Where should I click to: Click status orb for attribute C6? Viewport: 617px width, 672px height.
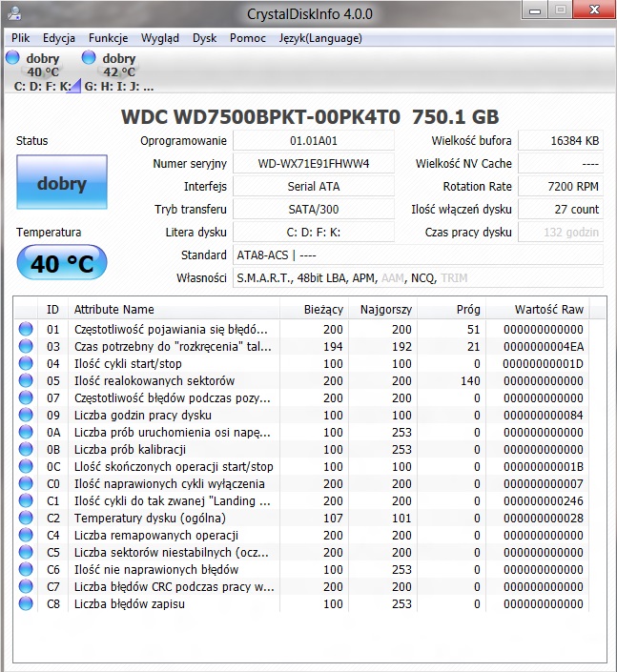tap(26, 569)
